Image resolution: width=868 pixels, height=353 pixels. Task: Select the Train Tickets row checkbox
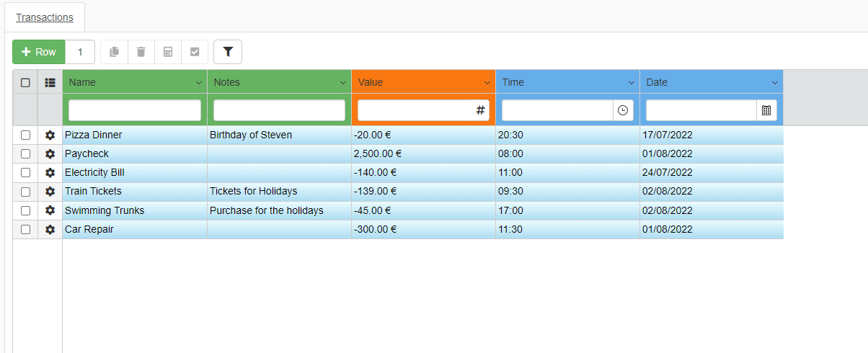coord(25,192)
